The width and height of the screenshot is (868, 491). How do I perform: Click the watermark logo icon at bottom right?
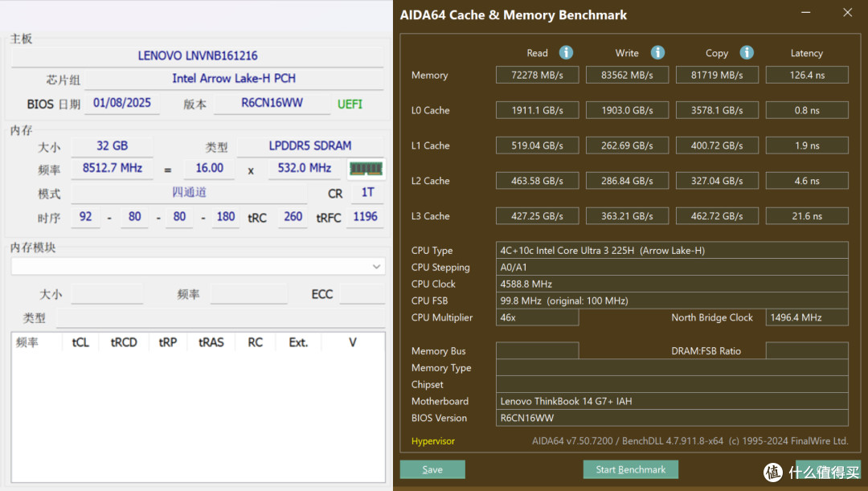click(x=773, y=472)
